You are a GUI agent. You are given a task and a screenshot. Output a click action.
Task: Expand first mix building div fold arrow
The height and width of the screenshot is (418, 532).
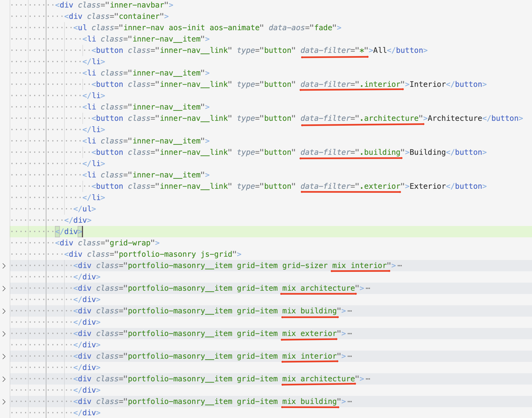(x=4, y=311)
